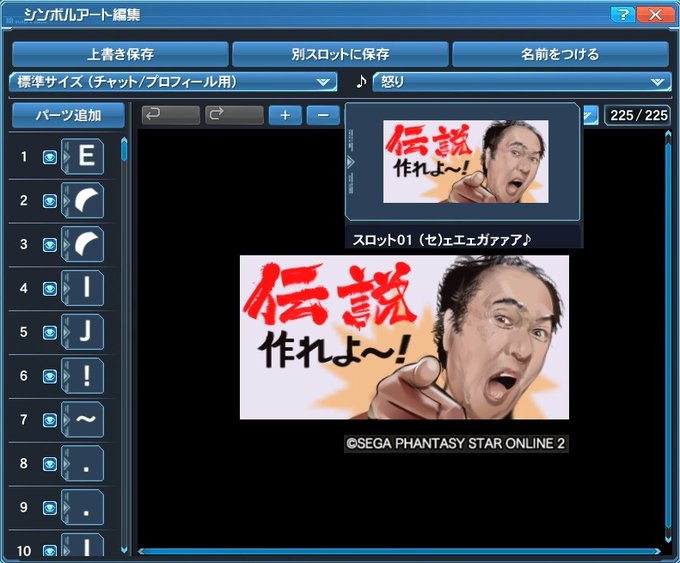Screen dimensions: 680x563
Task: Select layer 5 letter J part
Action: [x=83, y=332]
